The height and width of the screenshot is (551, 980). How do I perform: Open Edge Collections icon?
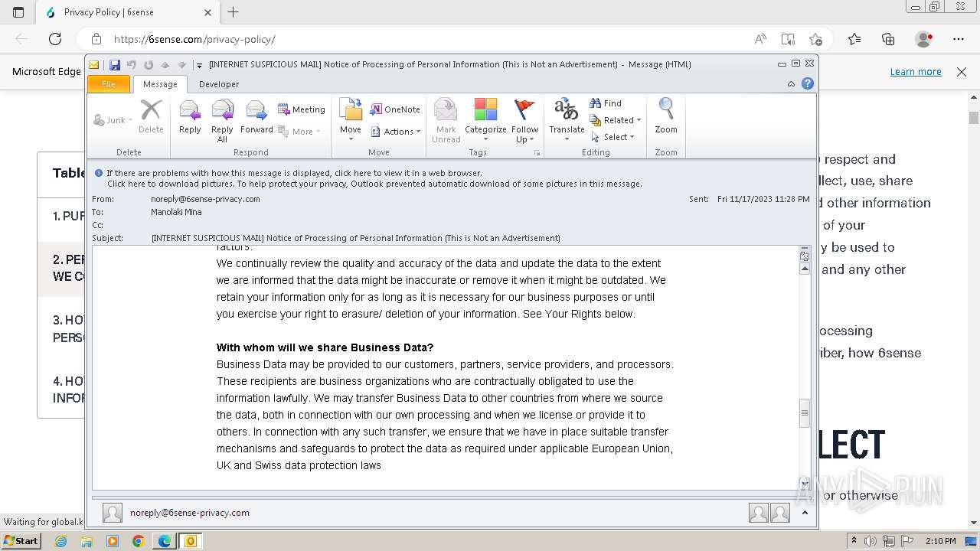pyautogui.click(x=888, y=39)
